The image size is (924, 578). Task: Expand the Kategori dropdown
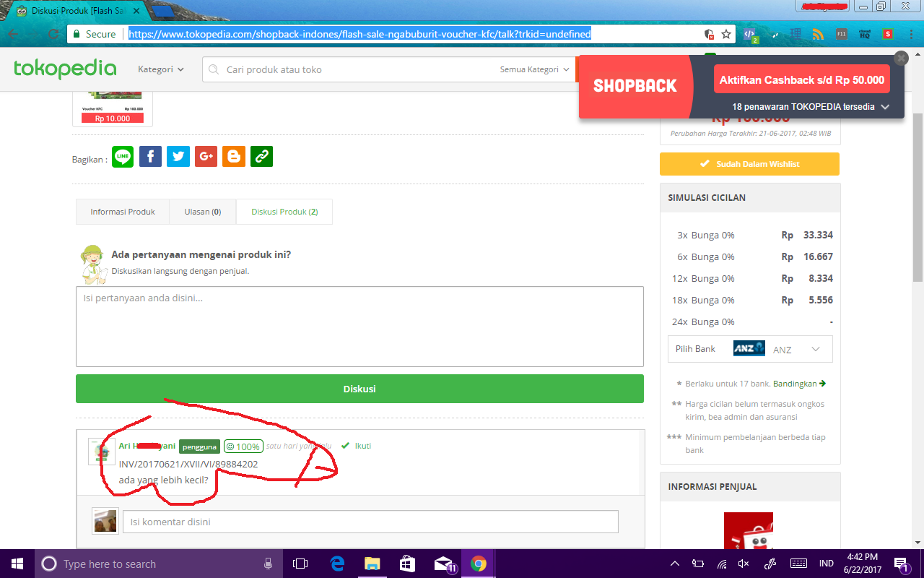pos(161,69)
